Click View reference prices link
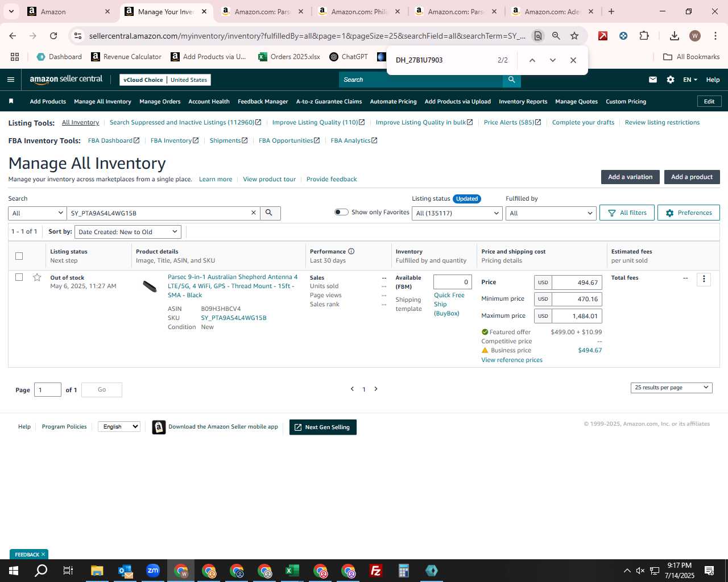This screenshot has height=582, width=728. 512,360
